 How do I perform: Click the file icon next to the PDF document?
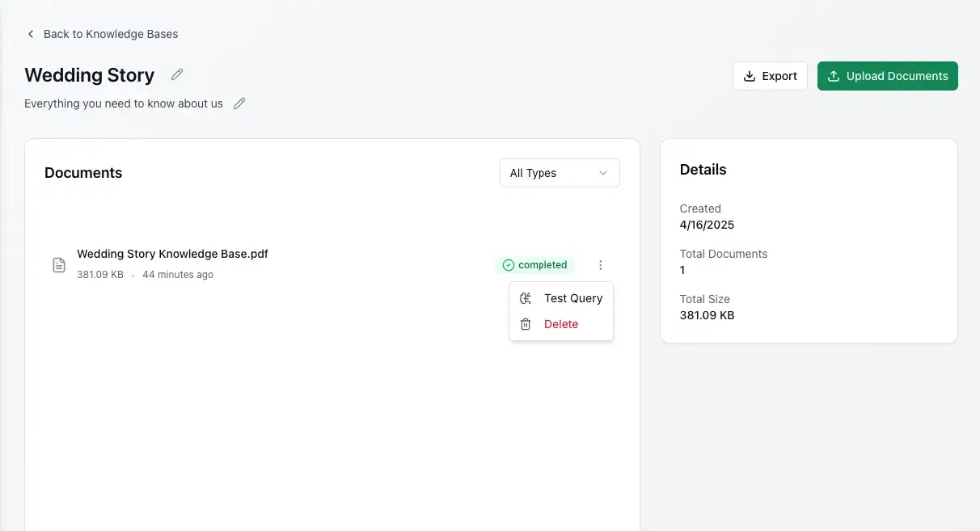tap(58, 264)
